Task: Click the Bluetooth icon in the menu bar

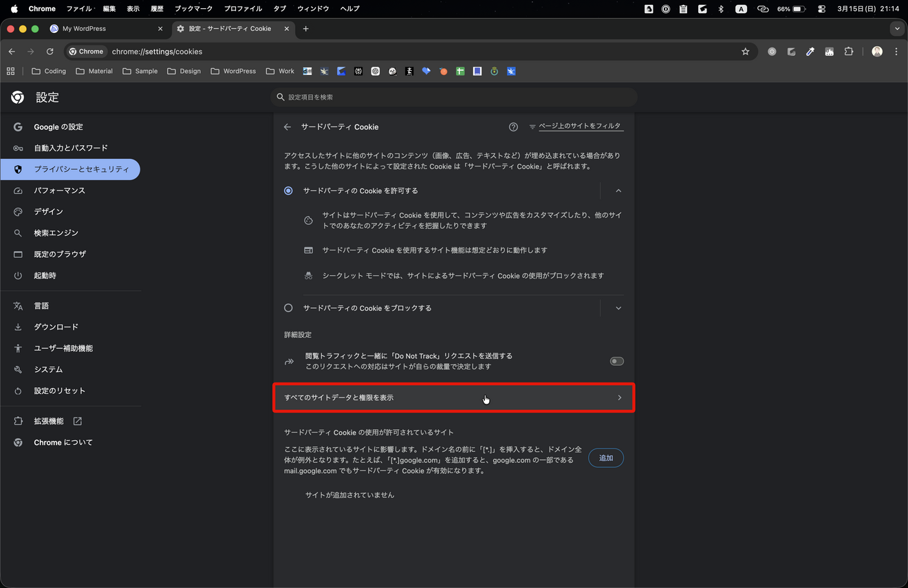Action: (721, 9)
